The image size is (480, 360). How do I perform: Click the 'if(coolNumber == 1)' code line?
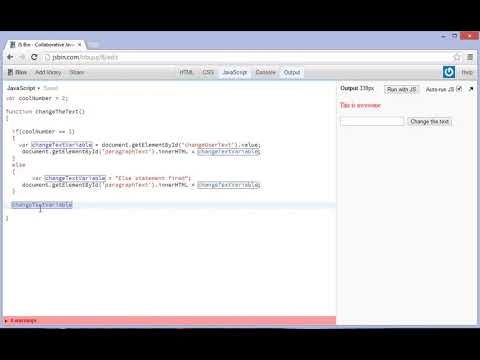(x=43, y=131)
